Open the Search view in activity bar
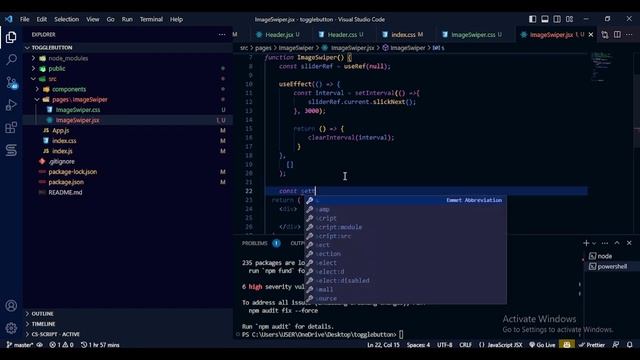The image size is (640, 360). [11, 60]
